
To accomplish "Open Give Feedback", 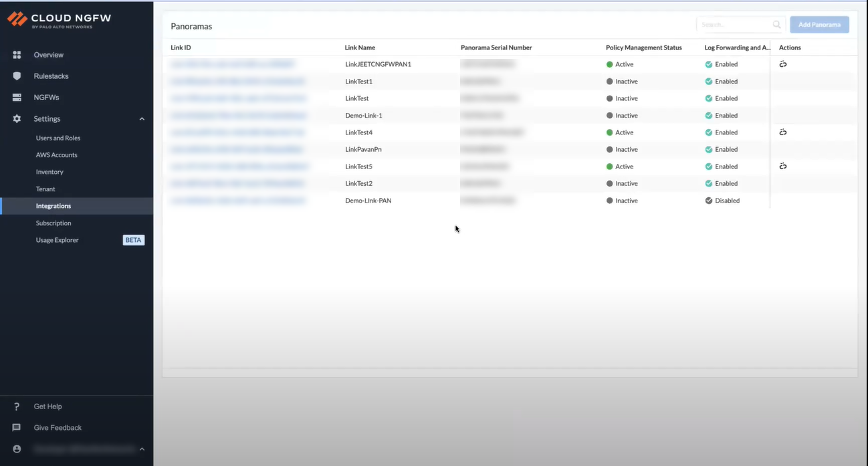I will 58,428.
